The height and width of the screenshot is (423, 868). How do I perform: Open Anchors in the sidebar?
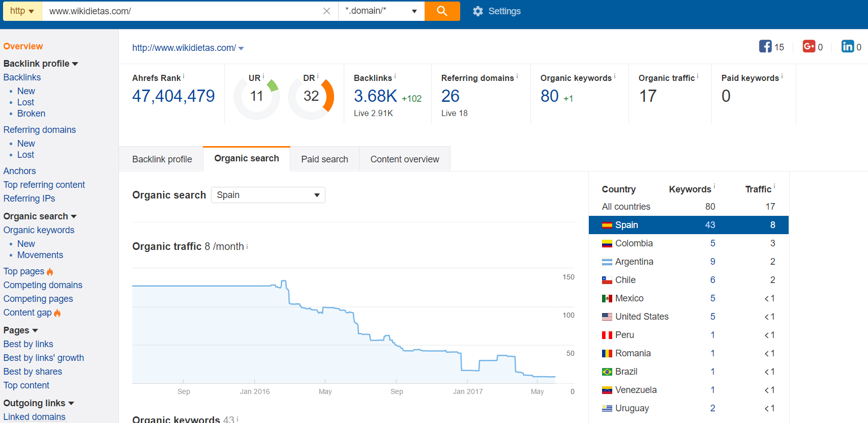[x=20, y=171]
